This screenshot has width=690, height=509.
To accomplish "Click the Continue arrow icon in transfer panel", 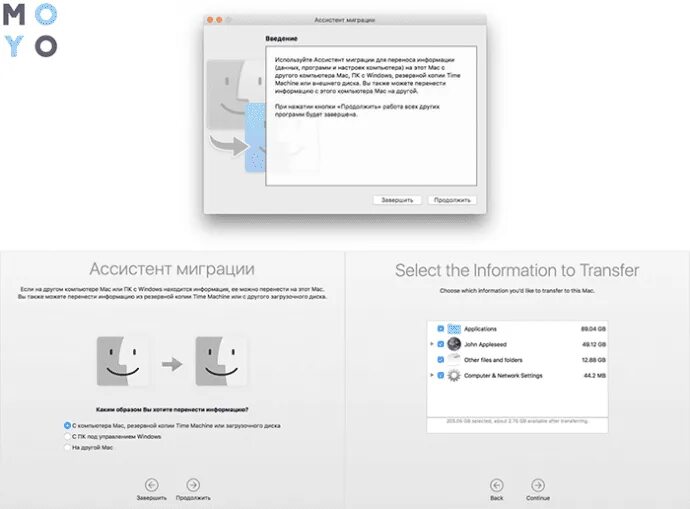I will [538, 485].
